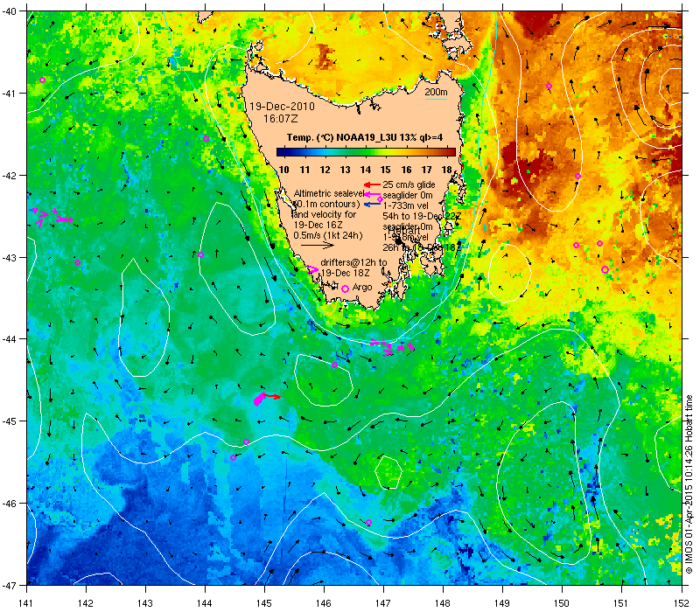Click the dark red end of colorbar above 18
Image resolution: width=700 pixels, height=612 pixels.
(x=450, y=152)
